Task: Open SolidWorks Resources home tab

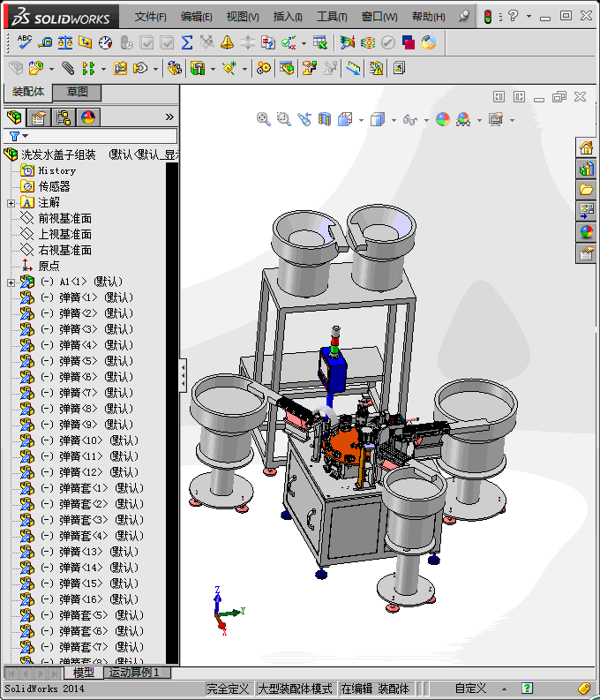Action: [x=586, y=147]
